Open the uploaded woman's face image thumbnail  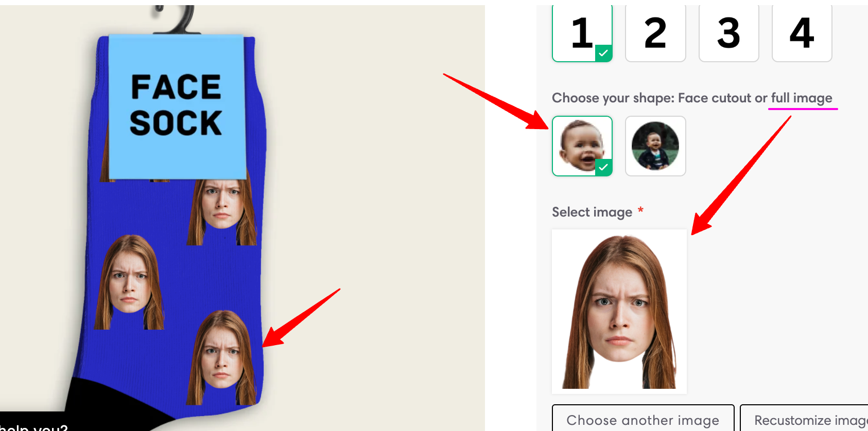click(619, 312)
